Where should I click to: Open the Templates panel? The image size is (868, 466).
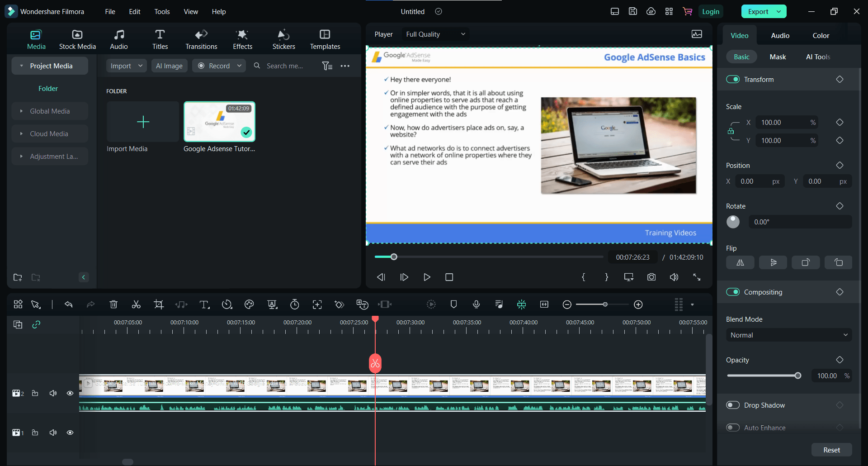(x=325, y=40)
